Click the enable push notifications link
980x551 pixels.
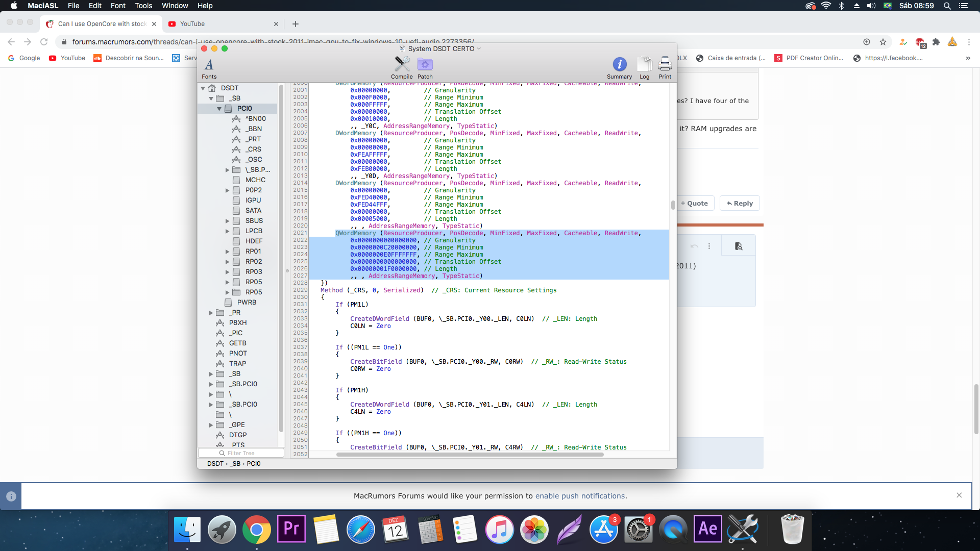[x=580, y=496]
